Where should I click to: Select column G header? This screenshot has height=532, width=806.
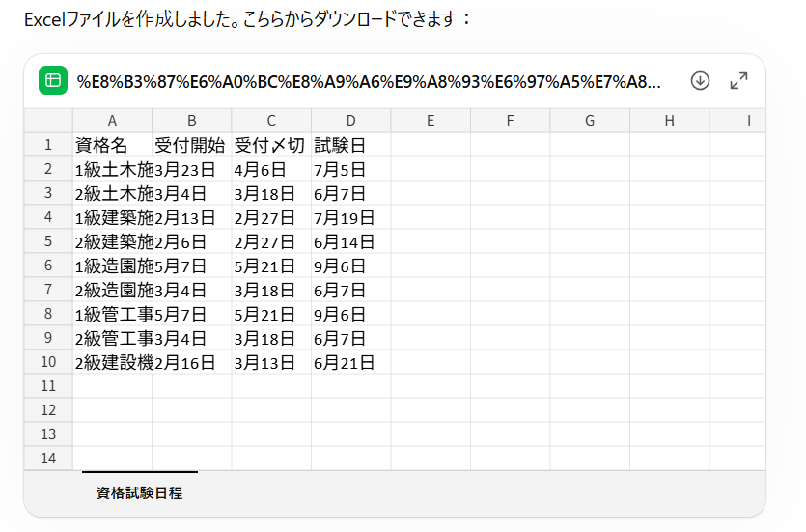589,121
